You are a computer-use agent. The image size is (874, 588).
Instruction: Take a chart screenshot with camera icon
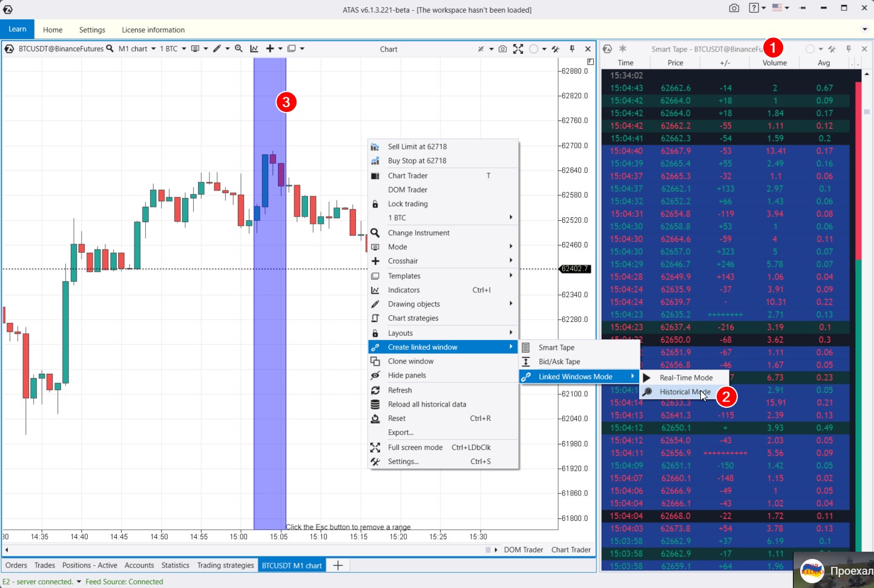pyautogui.click(x=502, y=49)
